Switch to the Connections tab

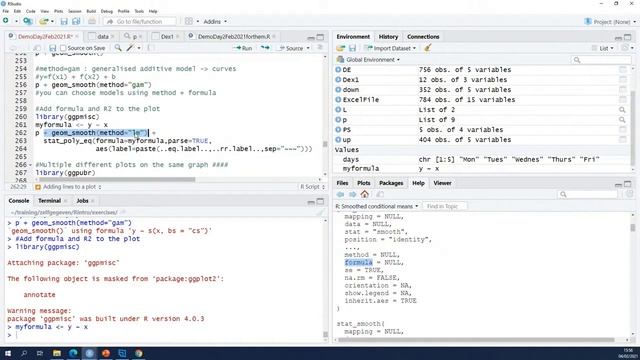point(423,37)
